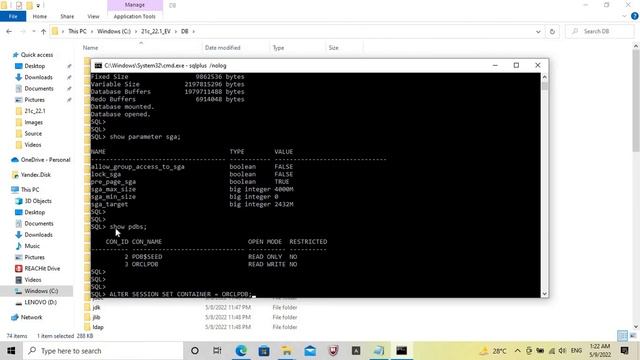Open Mail app from taskbar
640x360 pixels.
click(310, 351)
